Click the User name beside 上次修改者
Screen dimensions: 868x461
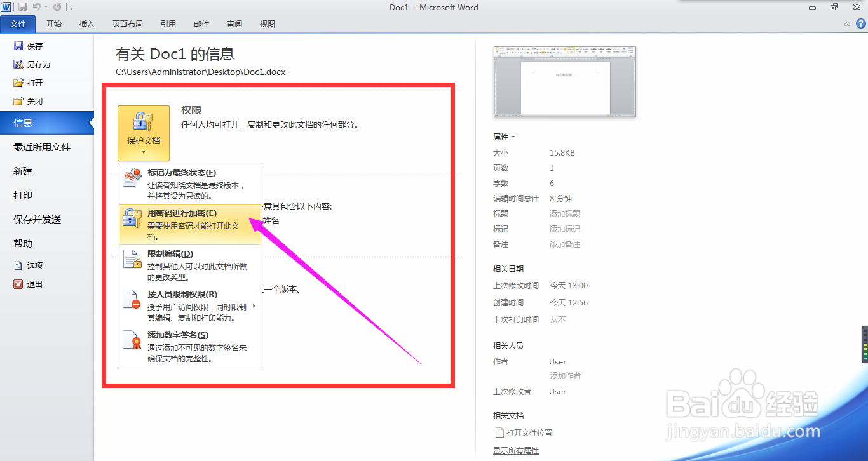558,392
